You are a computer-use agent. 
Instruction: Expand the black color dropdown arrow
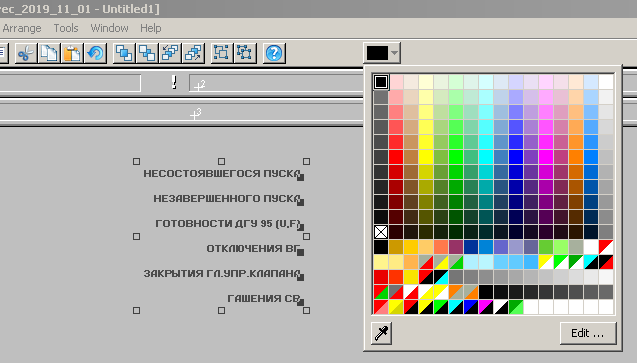394,53
